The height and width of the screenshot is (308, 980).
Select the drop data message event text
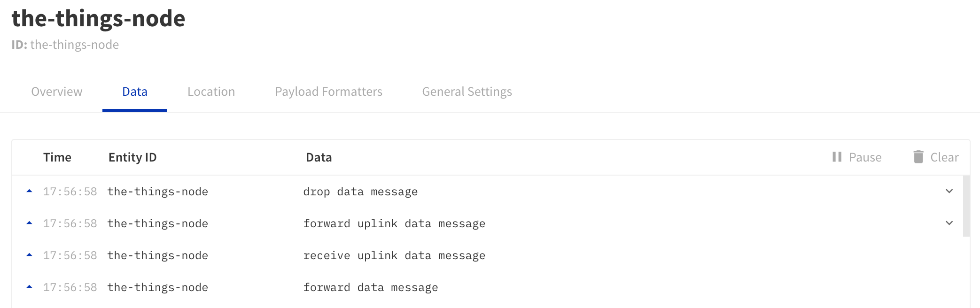coord(360,191)
